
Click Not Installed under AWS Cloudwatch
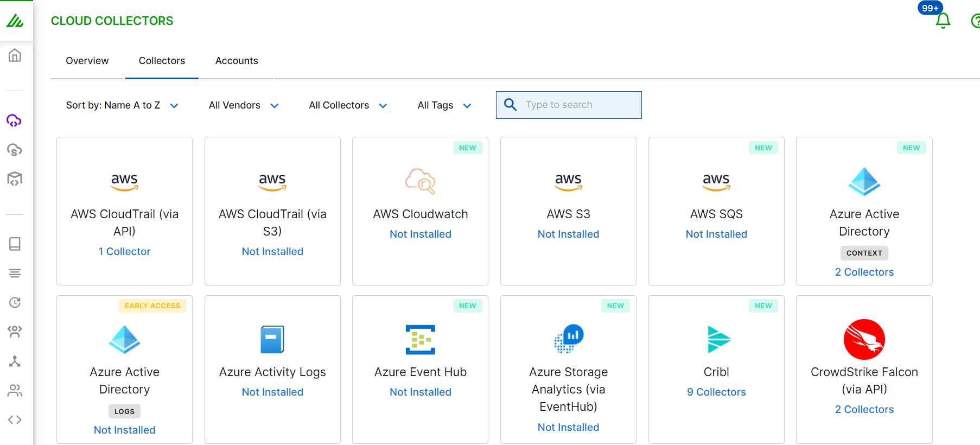pos(421,234)
